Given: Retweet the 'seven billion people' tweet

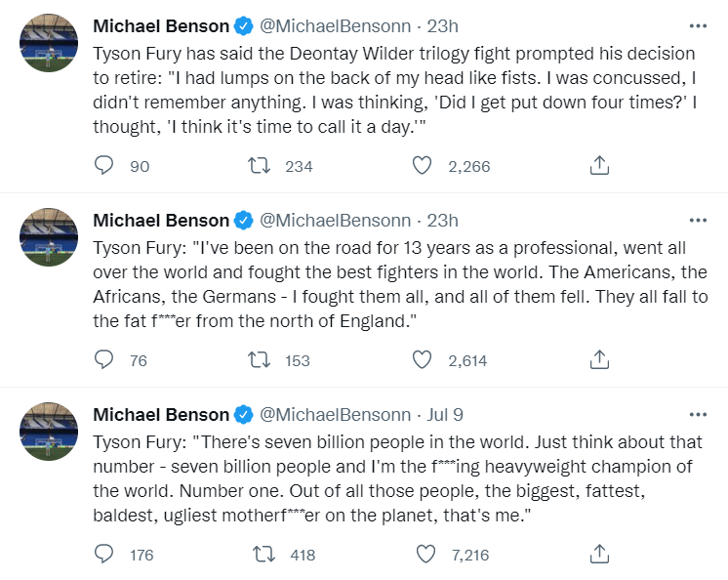Looking at the screenshot, I should 263,555.
